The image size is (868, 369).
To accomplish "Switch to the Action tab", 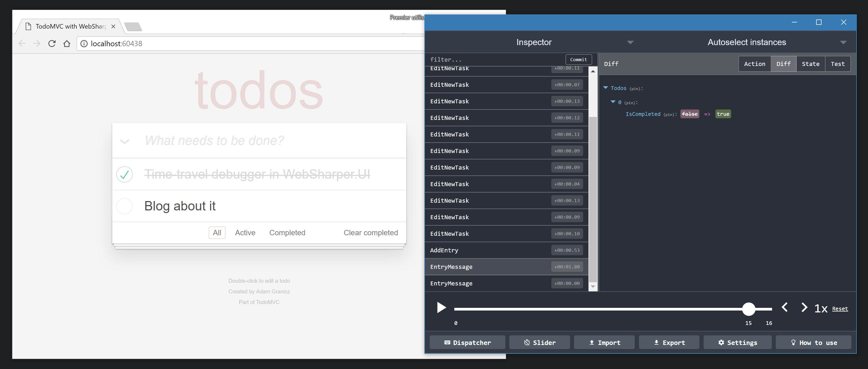I will [754, 64].
